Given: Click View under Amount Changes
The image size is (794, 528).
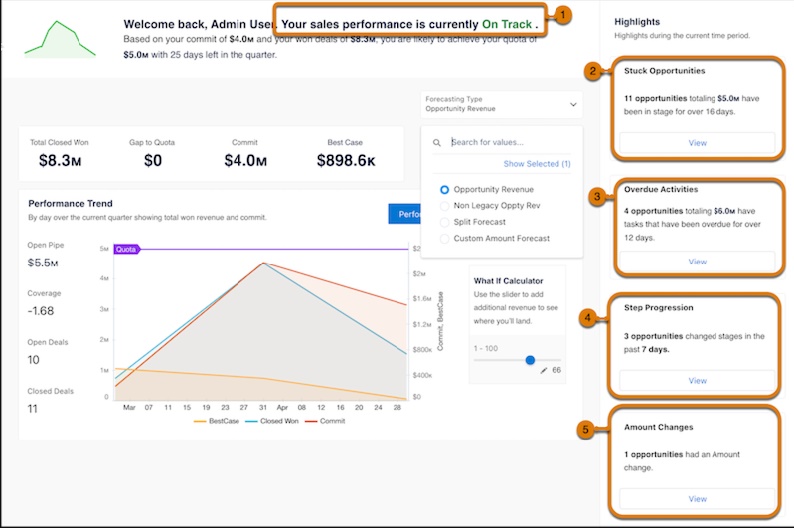Looking at the screenshot, I should tap(697, 499).
